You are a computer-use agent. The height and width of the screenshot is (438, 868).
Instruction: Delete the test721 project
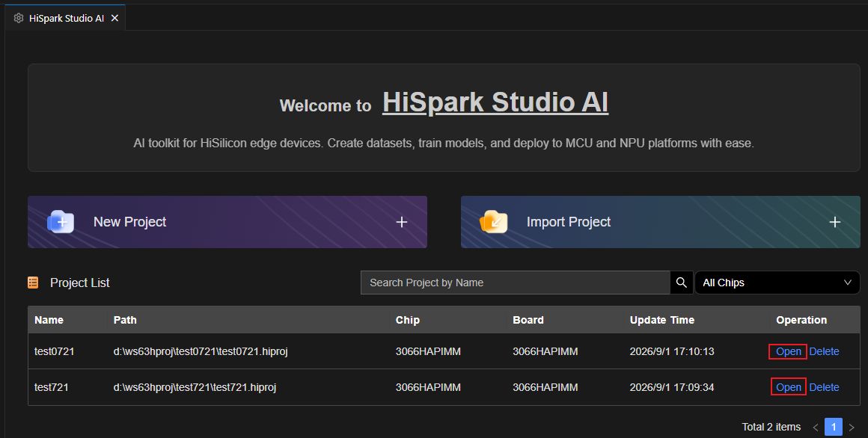[825, 388]
